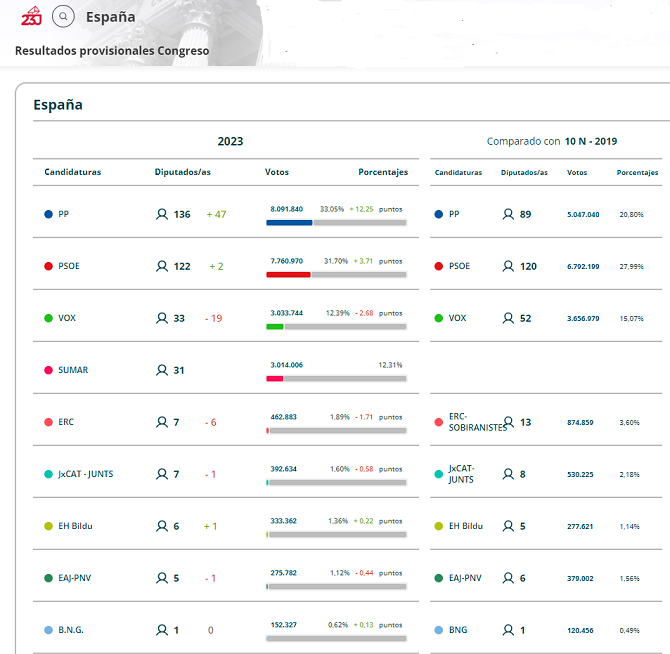Click the red PSOE vote progress bar
The image size is (670, 654).
(288, 274)
